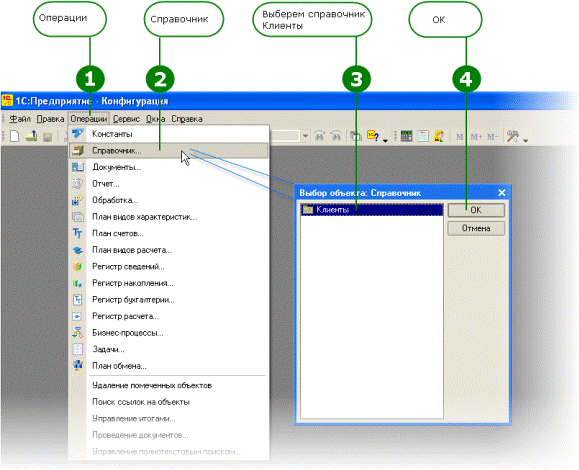Open the Сервис menu
This screenshot has width=579, height=470.
126,119
